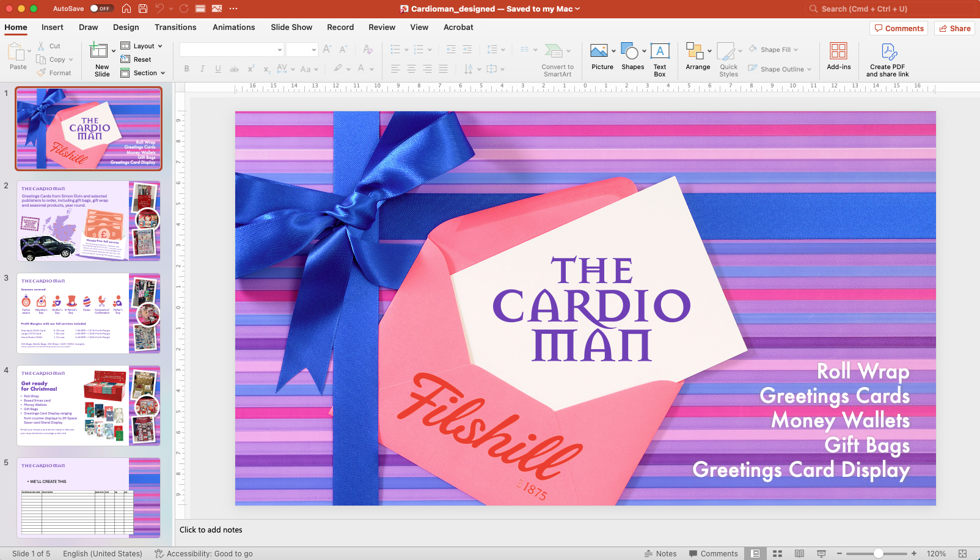This screenshot has height=560, width=980.
Task: Click in the search field
Action: coord(891,9)
